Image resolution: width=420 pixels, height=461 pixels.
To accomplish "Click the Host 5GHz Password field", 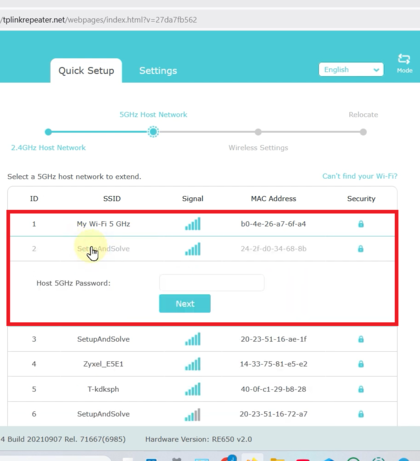I will (212, 283).
